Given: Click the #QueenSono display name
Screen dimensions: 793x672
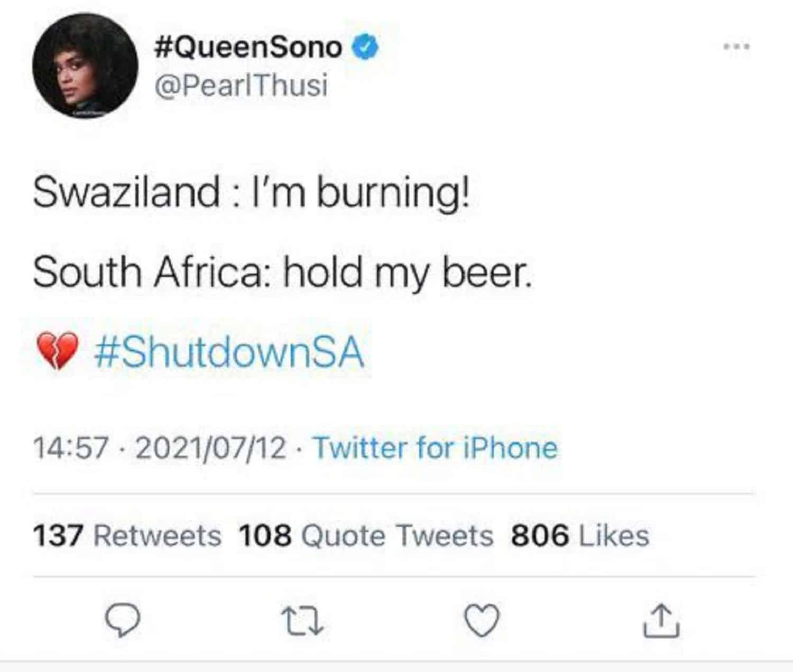Looking at the screenshot, I should (x=248, y=48).
